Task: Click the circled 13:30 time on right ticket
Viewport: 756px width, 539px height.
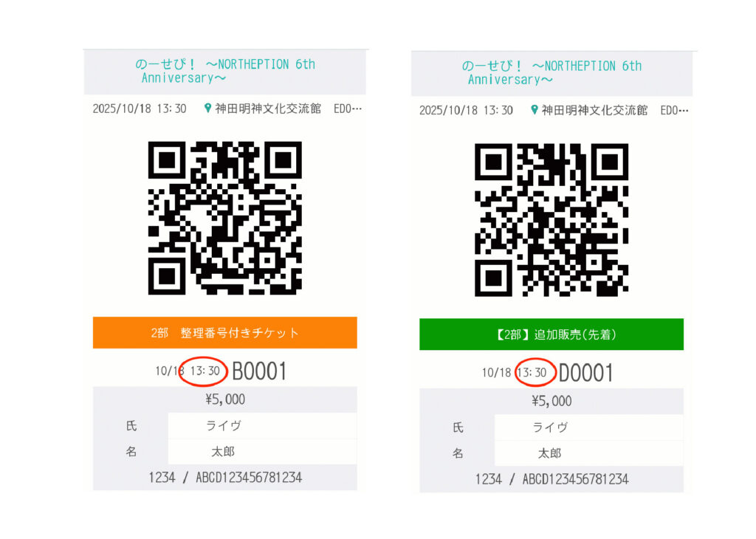Action: 532,373
